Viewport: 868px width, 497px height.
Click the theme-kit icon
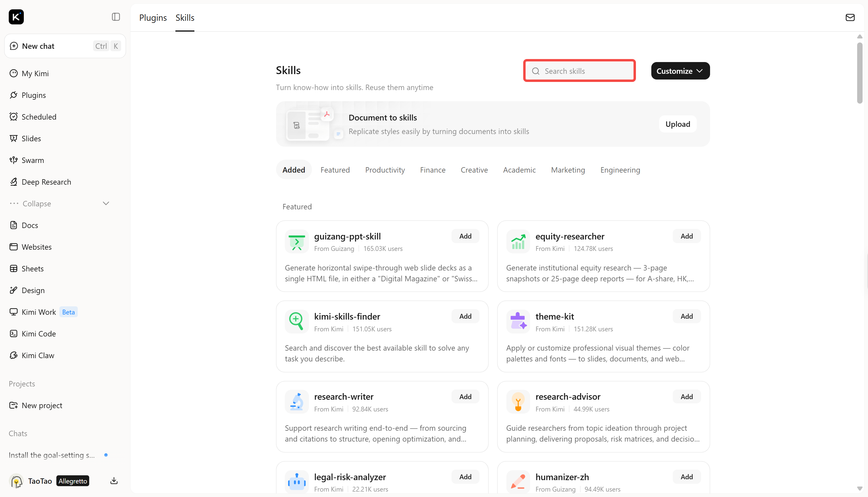(518, 322)
